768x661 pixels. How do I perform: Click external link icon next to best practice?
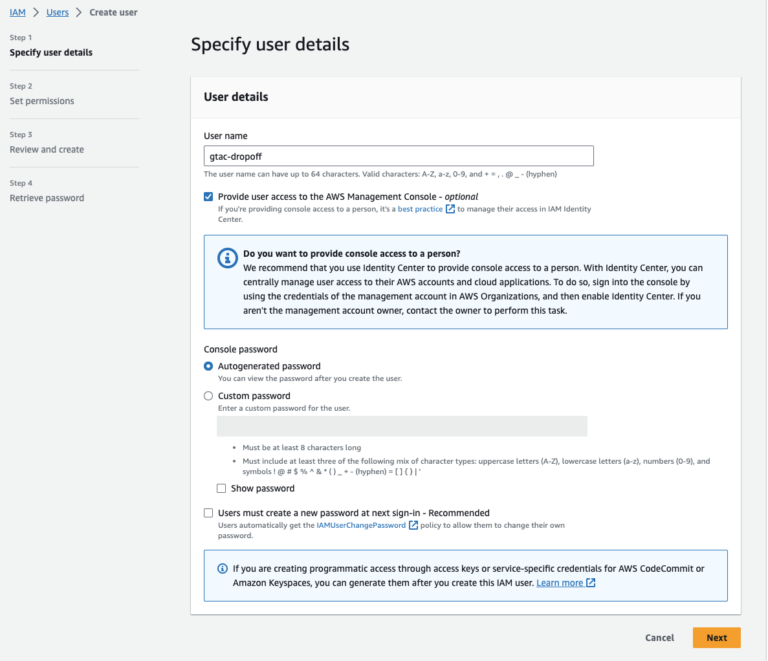450,209
